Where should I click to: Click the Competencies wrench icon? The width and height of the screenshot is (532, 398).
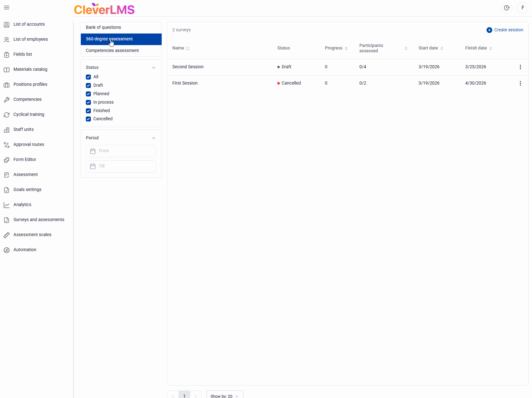7,100
